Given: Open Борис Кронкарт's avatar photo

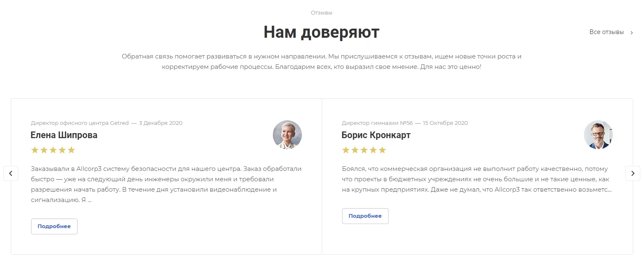Looking at the screenshot, I should point(598,135).
